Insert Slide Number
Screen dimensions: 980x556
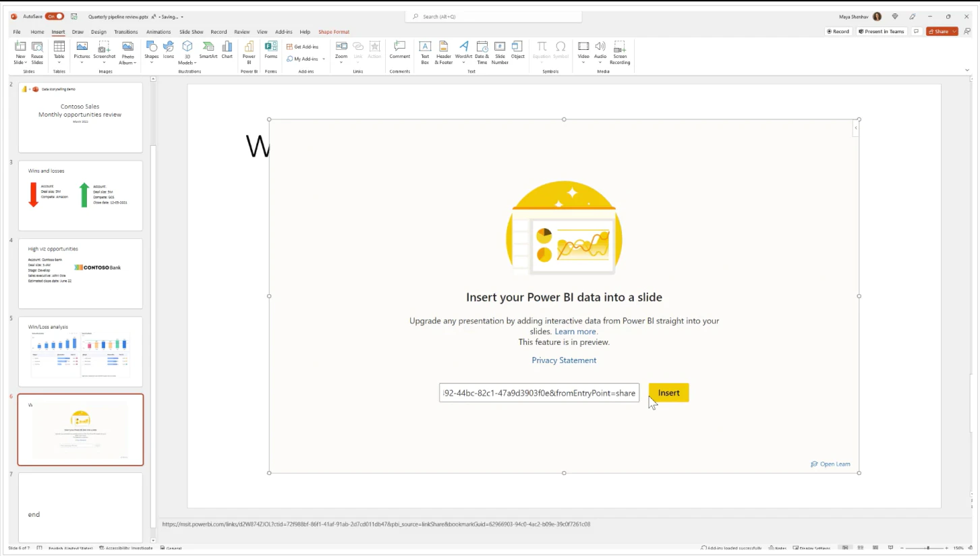point(500,53)
